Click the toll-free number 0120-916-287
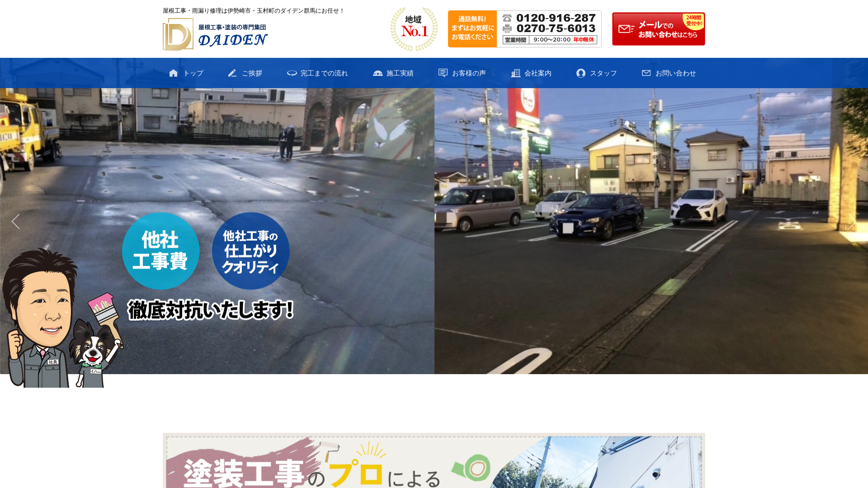Viewport: 868px width, 488px height. click(x=556, y=18)
